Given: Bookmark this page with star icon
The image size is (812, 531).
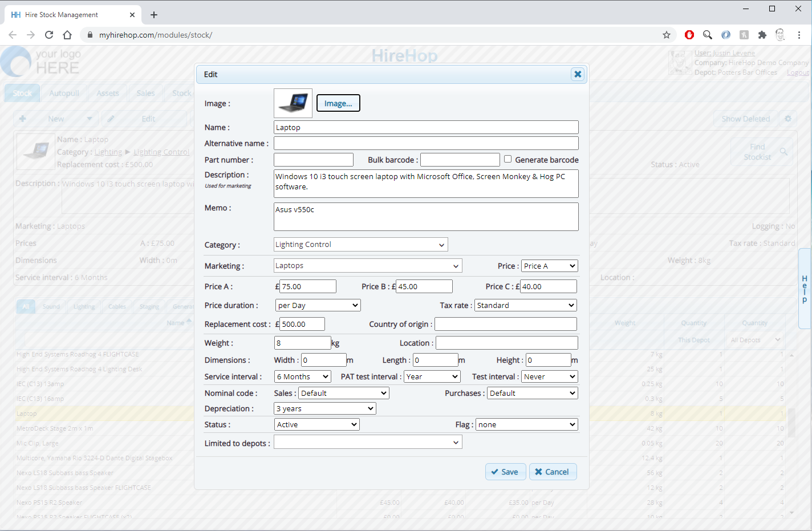Looking at the screenshot, I should [x=667, y=35].
